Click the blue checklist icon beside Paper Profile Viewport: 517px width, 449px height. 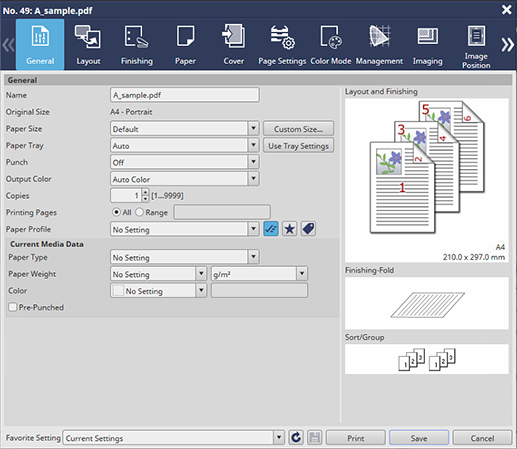271,229
